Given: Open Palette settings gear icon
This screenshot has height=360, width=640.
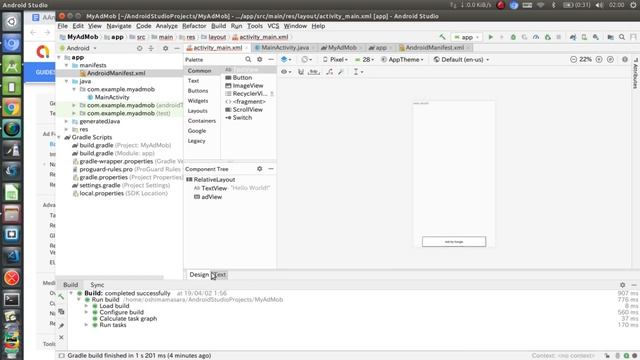Looking at the screenshot, I should coord(260,60).
